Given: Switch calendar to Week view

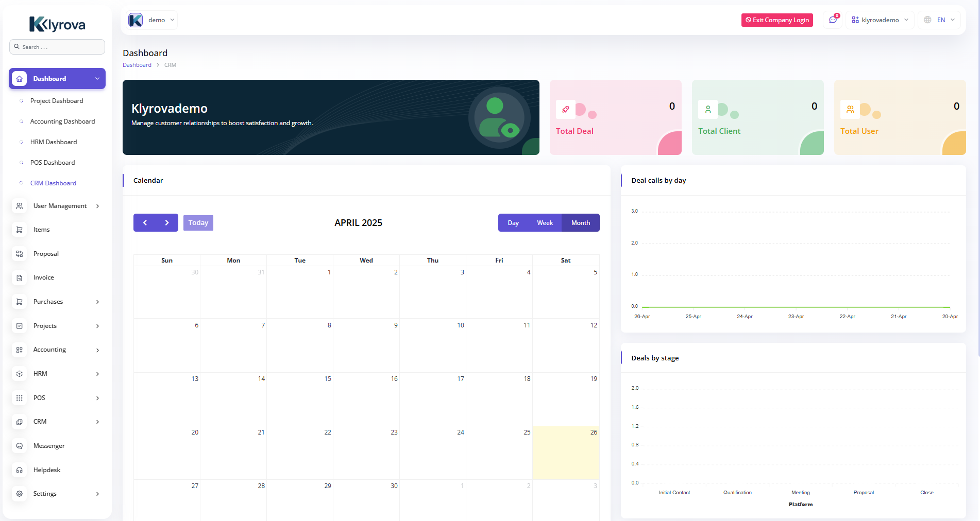Looking at the screenshot, I should tap(545, 223).
